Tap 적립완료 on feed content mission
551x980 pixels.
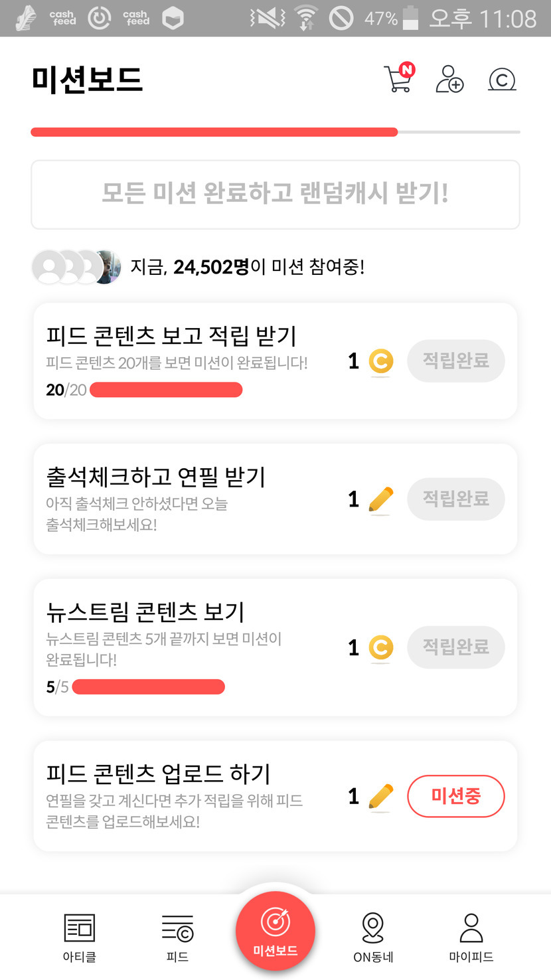[x=456, y=361]
